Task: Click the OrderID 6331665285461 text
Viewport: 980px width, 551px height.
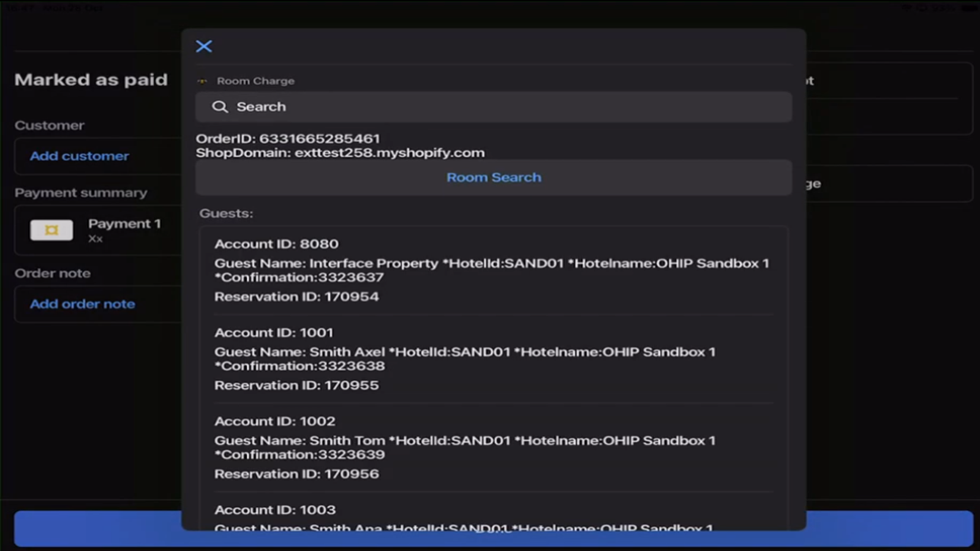Action: tap(288, 139)
